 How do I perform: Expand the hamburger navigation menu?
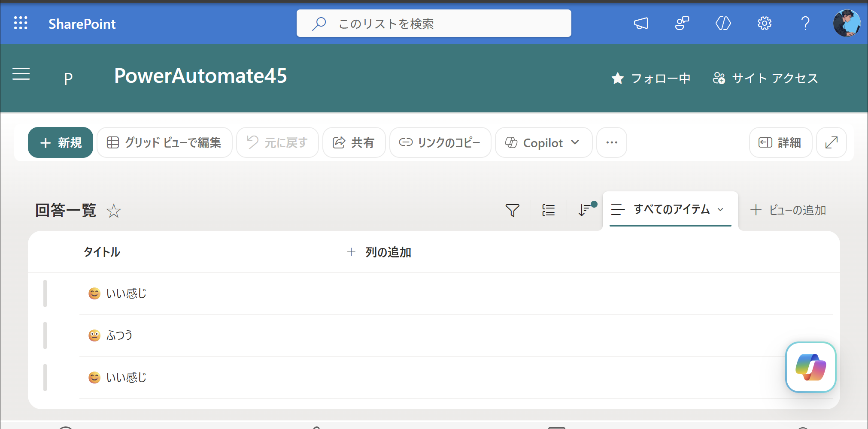click(x=21, y=74)
